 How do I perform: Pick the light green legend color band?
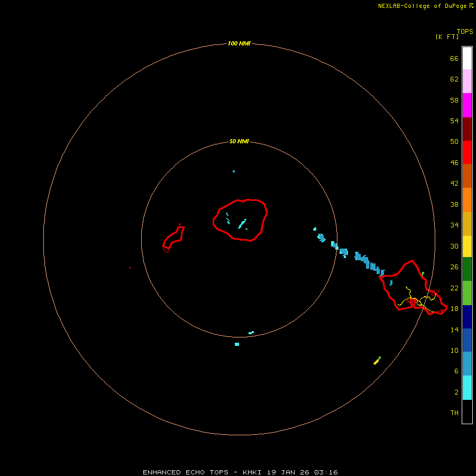click(467, 293)
